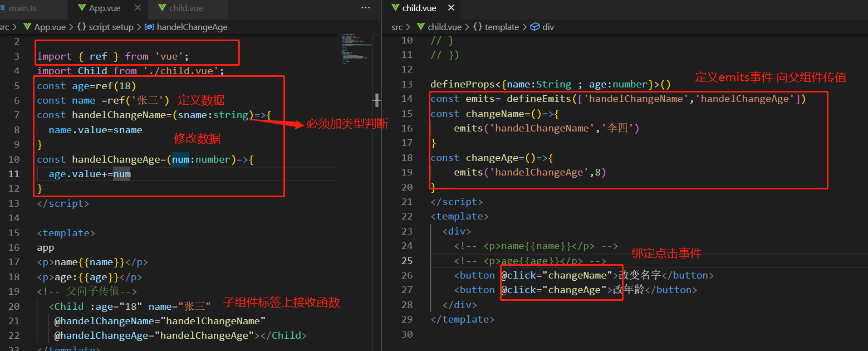868x351 pixels.
Task: Click the Vue icon on left child.vue tab
Action: point(162,8)
